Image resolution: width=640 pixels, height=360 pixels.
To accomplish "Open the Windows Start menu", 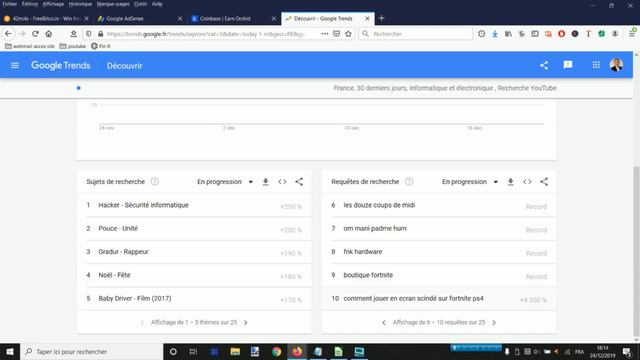I will pyautogui.click(x=10, y=351).
